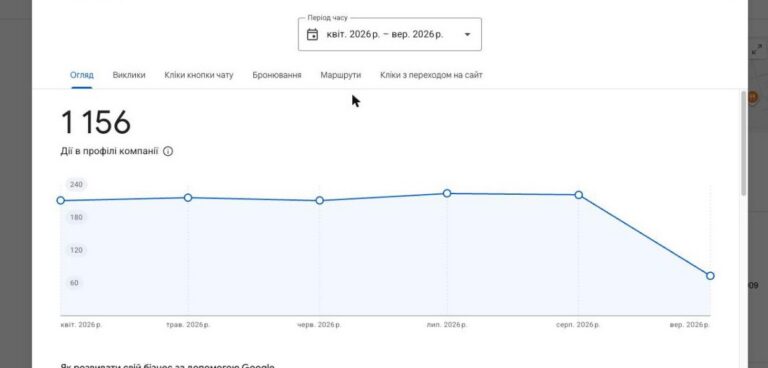Go to the Бронювання tab
This screenshot has width=768, height=368.
[x=277, y=75]
